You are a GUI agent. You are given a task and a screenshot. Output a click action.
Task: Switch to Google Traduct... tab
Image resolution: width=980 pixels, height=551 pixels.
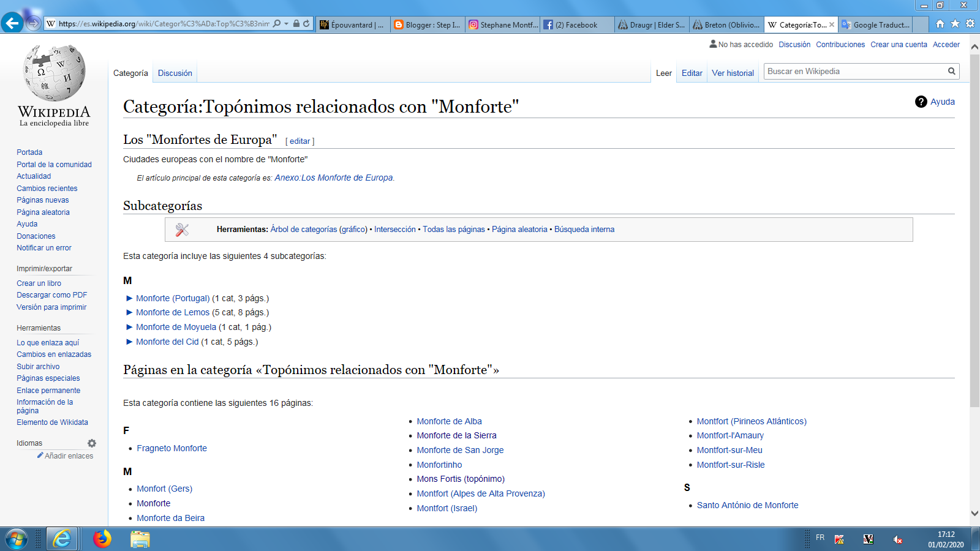coord(876,24)
